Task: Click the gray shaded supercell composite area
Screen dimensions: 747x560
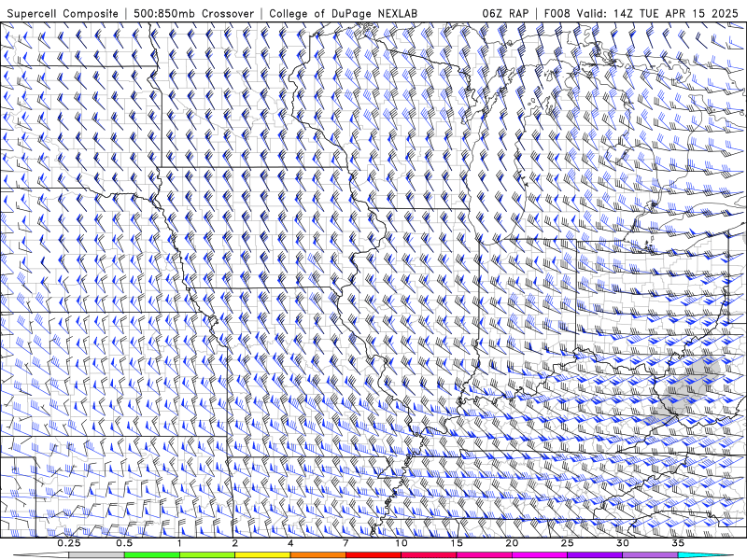Action: (x=688, y=388)
